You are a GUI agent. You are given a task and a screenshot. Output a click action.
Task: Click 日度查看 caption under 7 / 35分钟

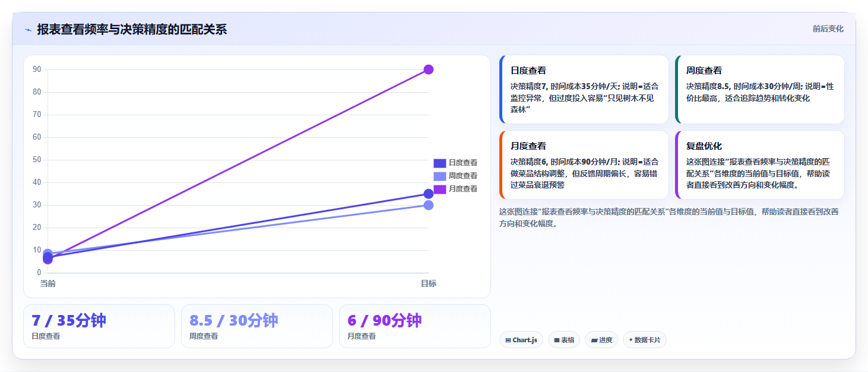[x=46, y=336]
